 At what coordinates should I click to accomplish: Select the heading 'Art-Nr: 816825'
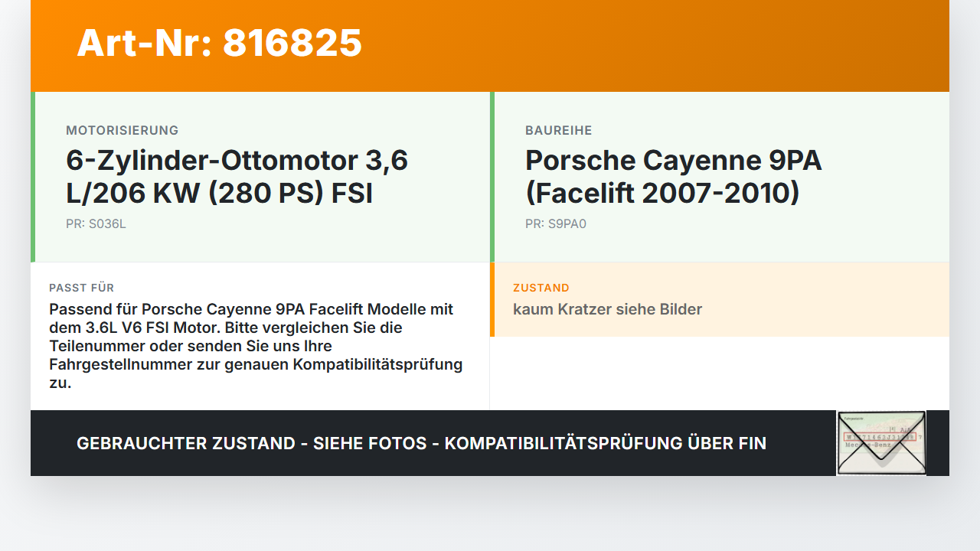[219, 43]
